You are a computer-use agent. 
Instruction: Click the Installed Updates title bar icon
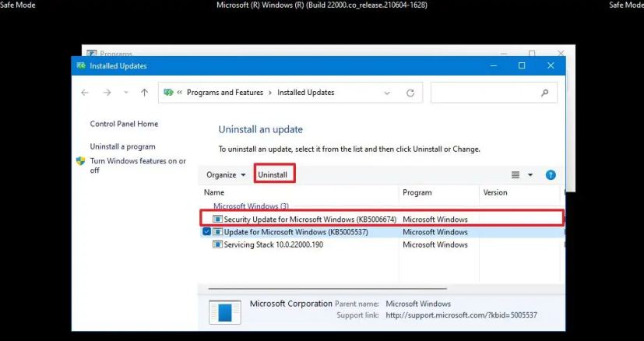81,65
